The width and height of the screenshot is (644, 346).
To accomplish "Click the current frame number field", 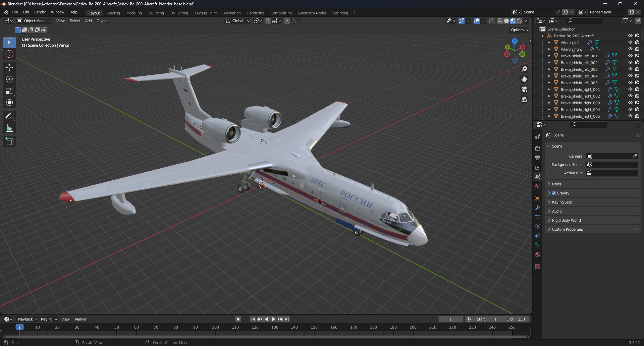I will (x=450, y=319).
